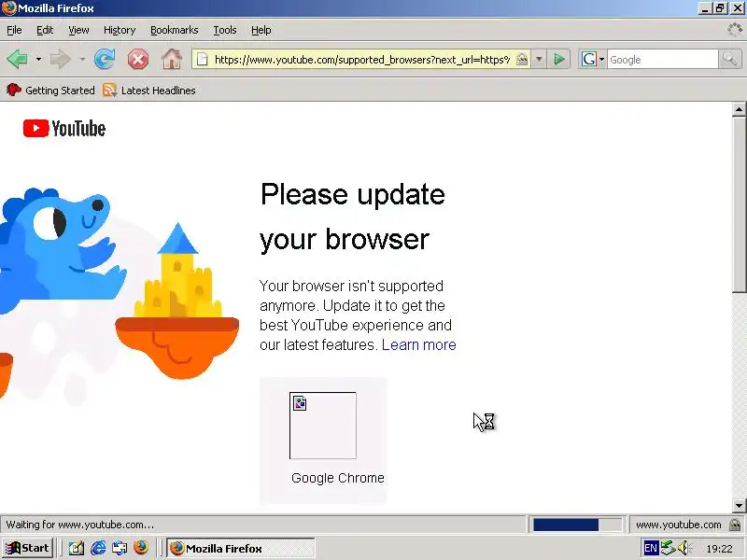Click the broken Google Chrome image thumbnail
Viewport: 747px width, 560px height.
click(x=322, y=426)
